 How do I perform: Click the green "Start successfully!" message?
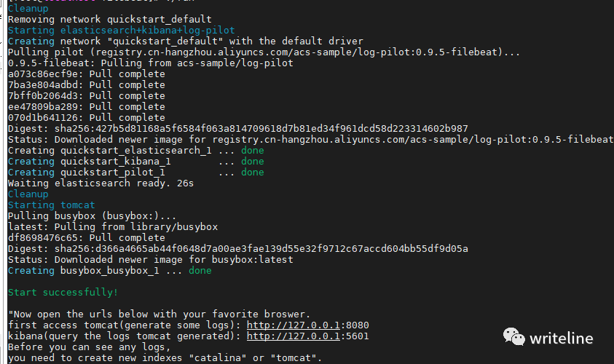(63, 293)
